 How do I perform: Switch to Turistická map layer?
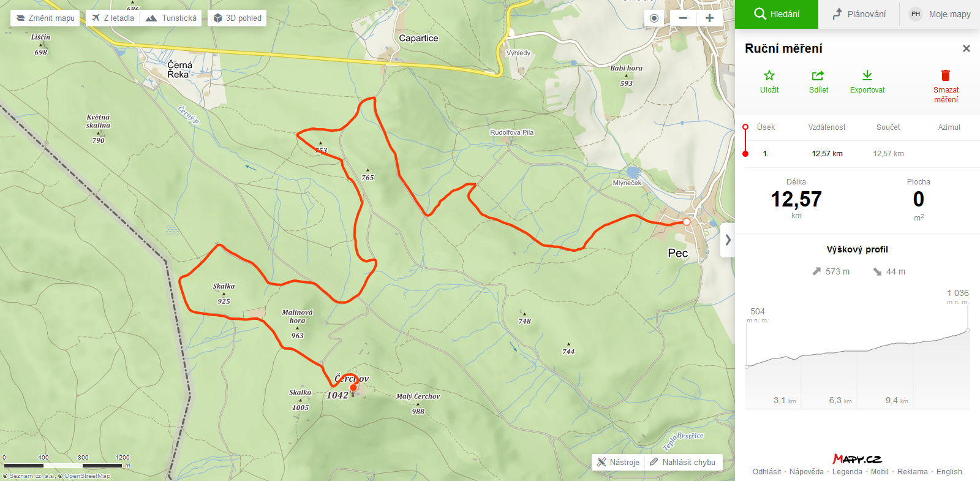[171, 18]
